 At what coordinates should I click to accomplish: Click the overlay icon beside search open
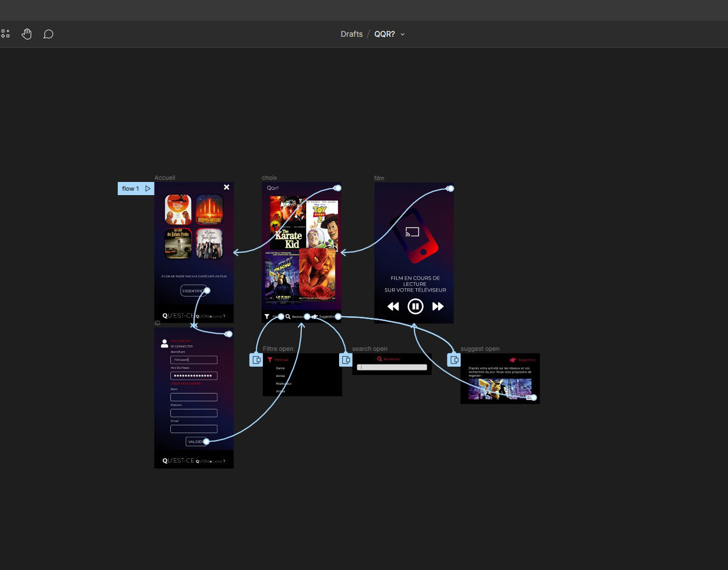(346, 360)
